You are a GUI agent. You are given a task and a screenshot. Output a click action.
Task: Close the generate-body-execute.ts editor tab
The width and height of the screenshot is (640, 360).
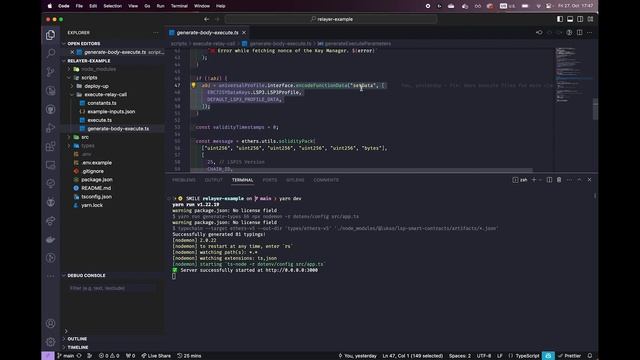[244, 33]
